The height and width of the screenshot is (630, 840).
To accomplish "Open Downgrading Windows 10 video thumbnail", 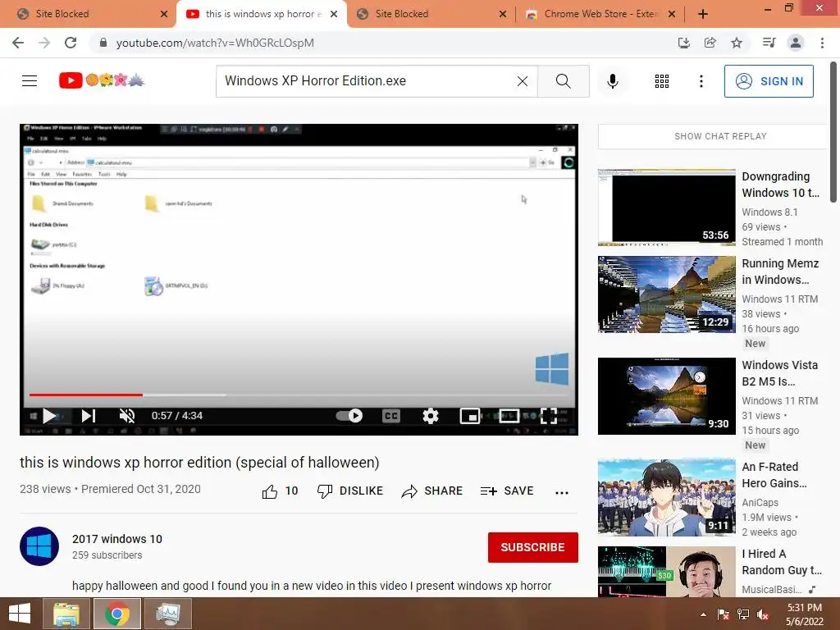I will coord(666,208).
